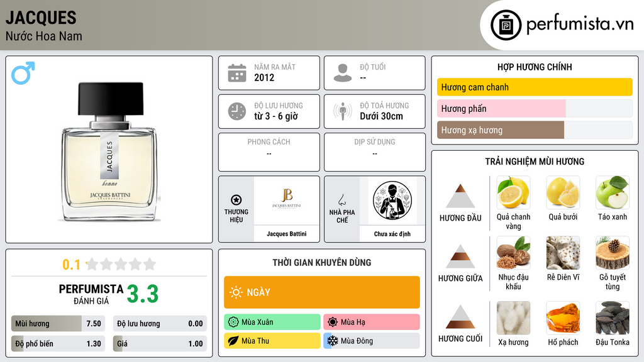The width and height of the screenshot is (644, 362).
Task: Click the five-star rating row
Action: pos(121,264)
